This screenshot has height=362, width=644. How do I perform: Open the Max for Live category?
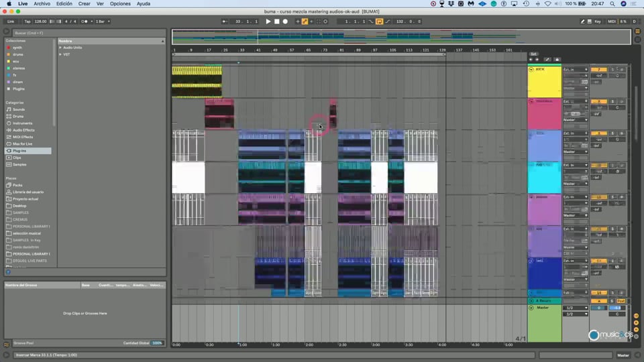point(22,144)
